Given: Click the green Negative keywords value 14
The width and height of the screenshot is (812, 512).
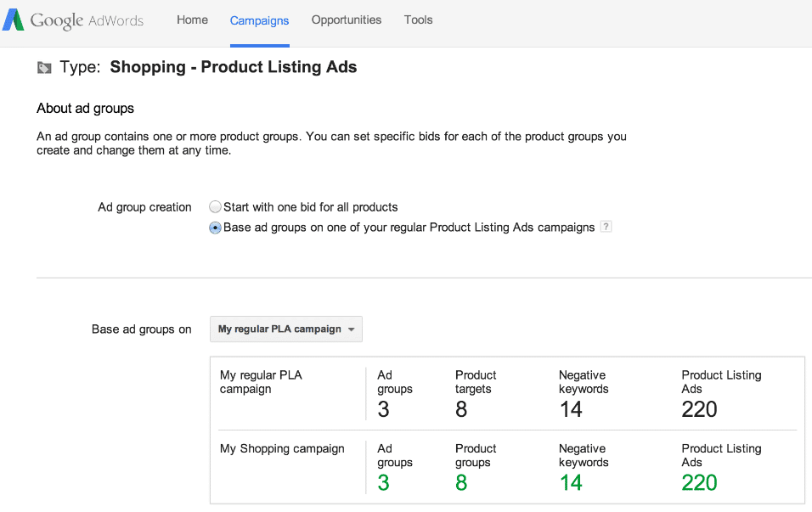Looking at the screenshot, I should 571,483.
